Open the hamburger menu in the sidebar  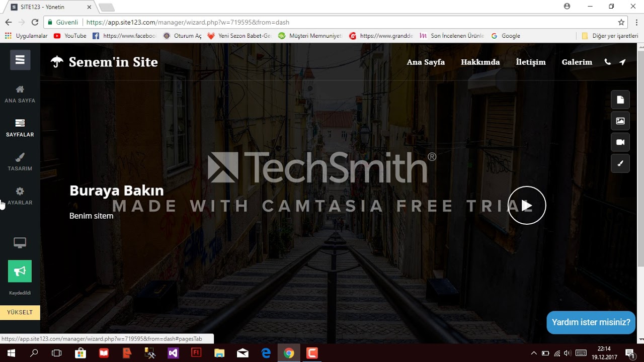pos(20,60)
